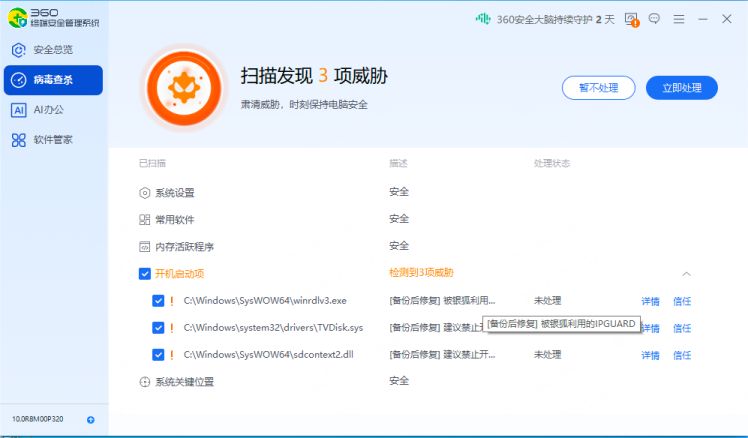Click 未处理 status for sdcontext2.dll
Screen dimensions: 748x438
pyautogui.click(x=548, y=355)
